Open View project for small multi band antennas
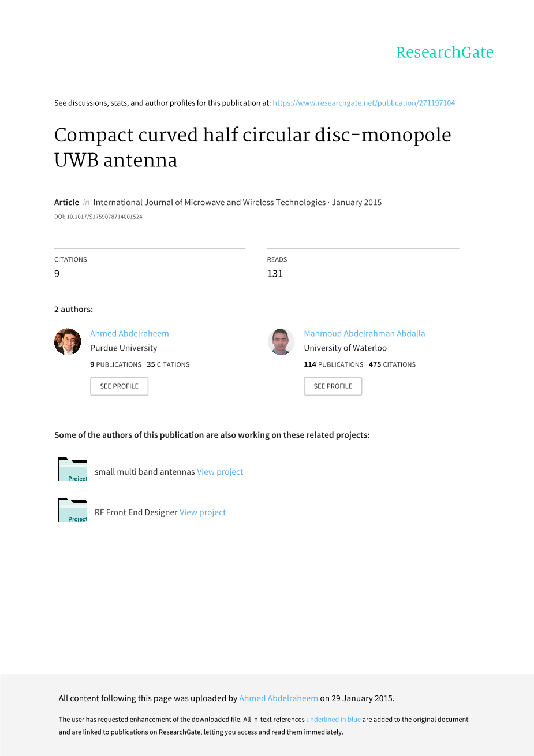 click(220, 472)
